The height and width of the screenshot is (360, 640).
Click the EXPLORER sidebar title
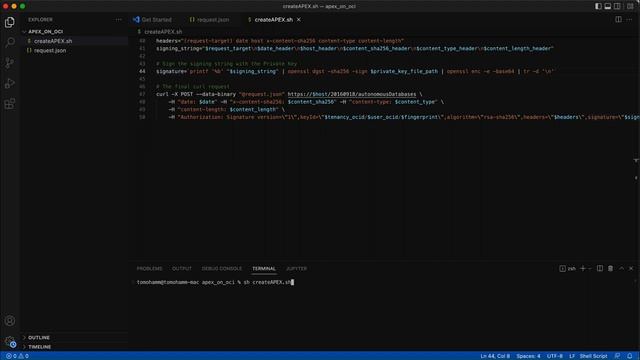point(40,20)
